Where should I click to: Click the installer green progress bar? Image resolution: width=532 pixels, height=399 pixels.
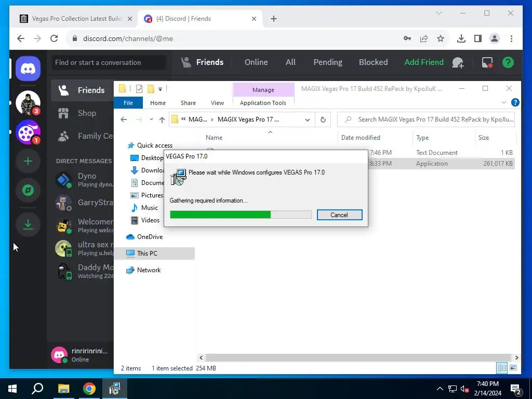(x=241, y=215)
